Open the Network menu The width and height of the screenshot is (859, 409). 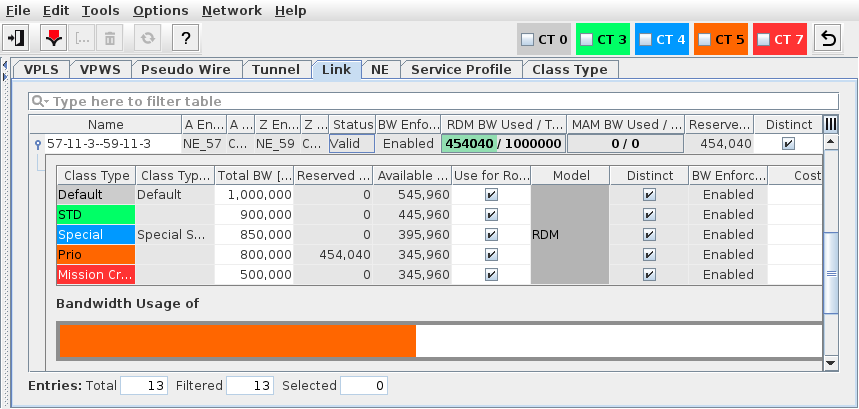(231, 11)
